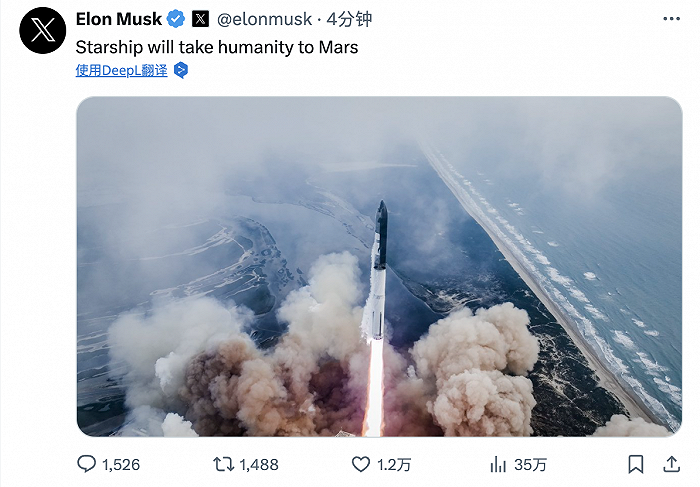Screen dimensions: 700x487
Task: Open the three-dot more options menu
Action: point(671,19)
